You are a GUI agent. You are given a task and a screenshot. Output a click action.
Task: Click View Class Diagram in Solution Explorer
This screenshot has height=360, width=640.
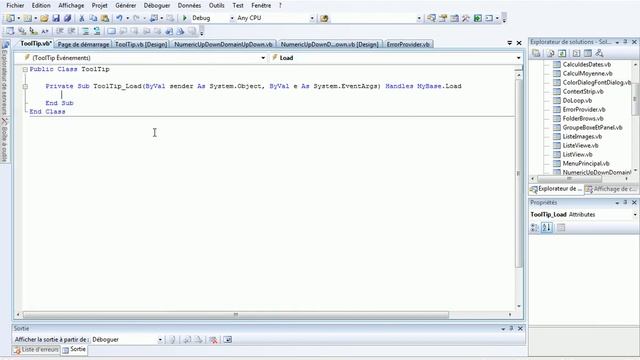599,53
